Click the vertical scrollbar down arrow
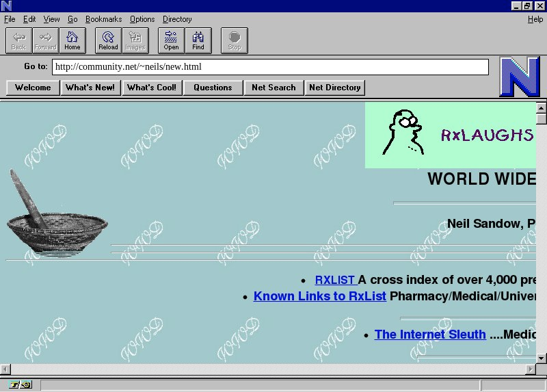This screenshot has height=392, width=547. tap(541, 358)
